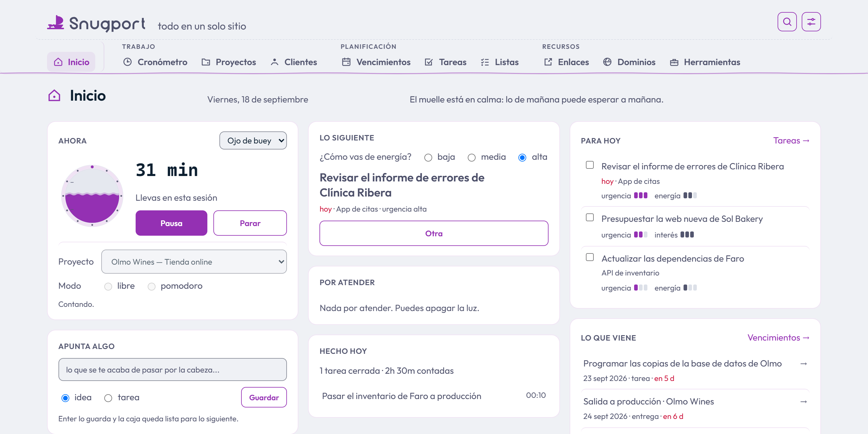Focus the 'lo que se te acaba de pasar' input

[172, 370]
